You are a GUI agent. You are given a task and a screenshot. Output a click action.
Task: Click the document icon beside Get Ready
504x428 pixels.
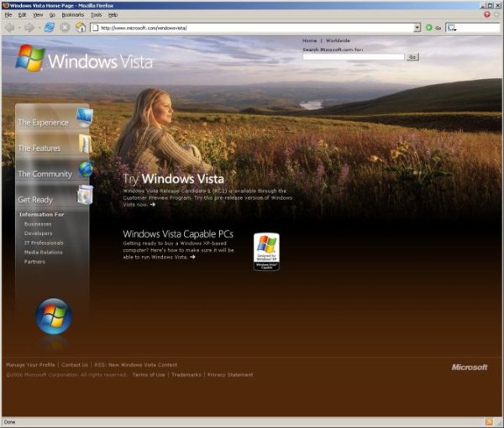(x=85, y=195)
